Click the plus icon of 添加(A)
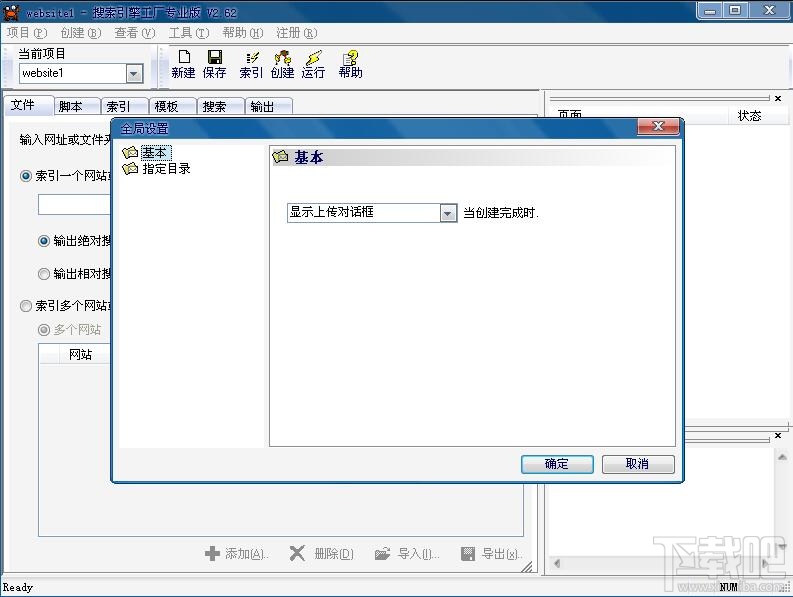This screenshot has height=597, width=793. [212, 553]
